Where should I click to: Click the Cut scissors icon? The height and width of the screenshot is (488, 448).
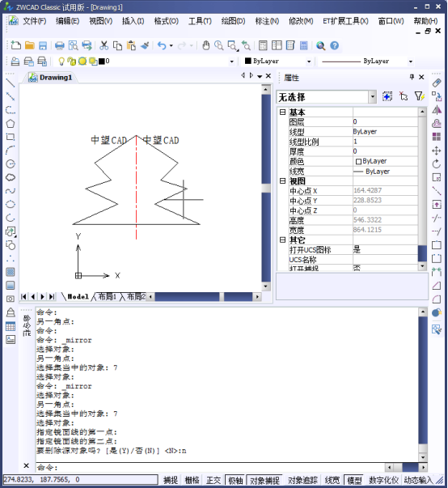[104, 45]
